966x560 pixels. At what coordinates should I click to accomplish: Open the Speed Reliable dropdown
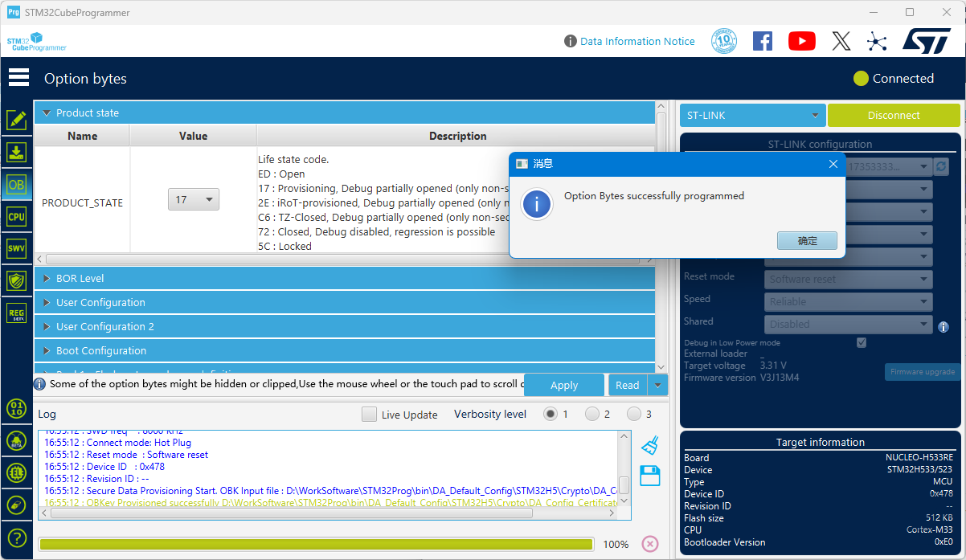point(849,301)
